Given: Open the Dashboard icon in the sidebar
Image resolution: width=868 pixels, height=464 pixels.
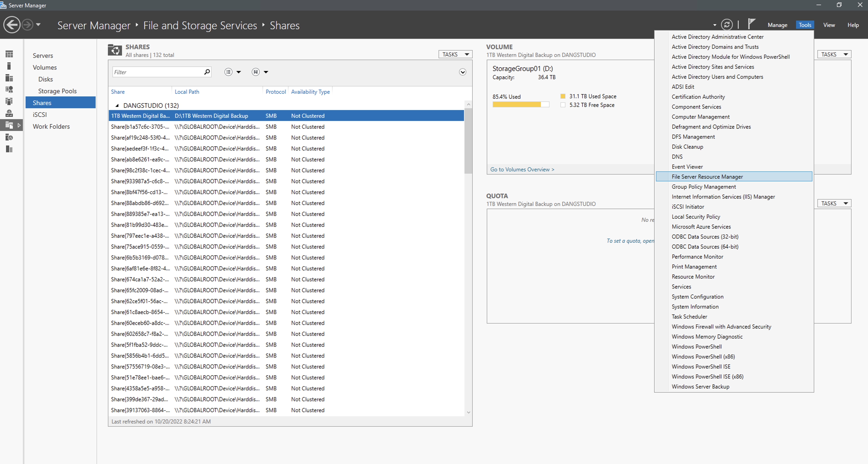Looking at the screenshot, I should pos(9,54).
